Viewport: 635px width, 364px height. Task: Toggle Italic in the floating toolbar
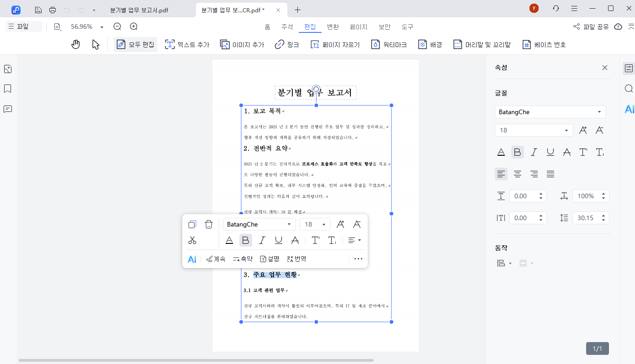point(262,240)
